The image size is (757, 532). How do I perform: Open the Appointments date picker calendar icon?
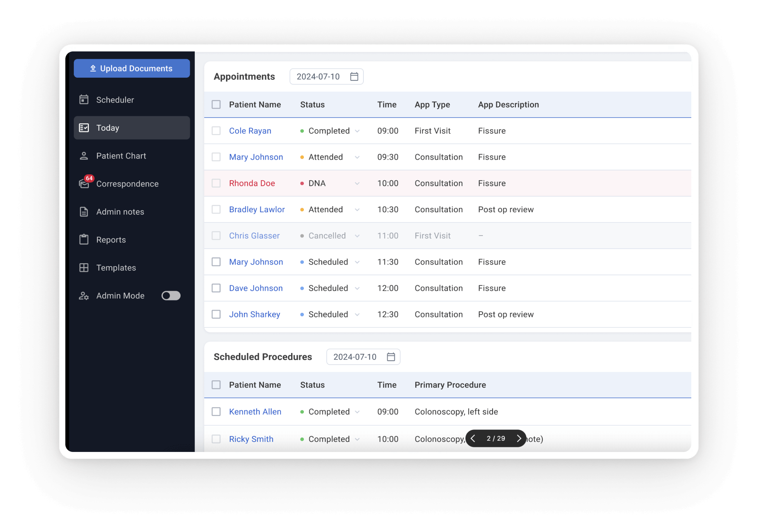click(353, 76)
